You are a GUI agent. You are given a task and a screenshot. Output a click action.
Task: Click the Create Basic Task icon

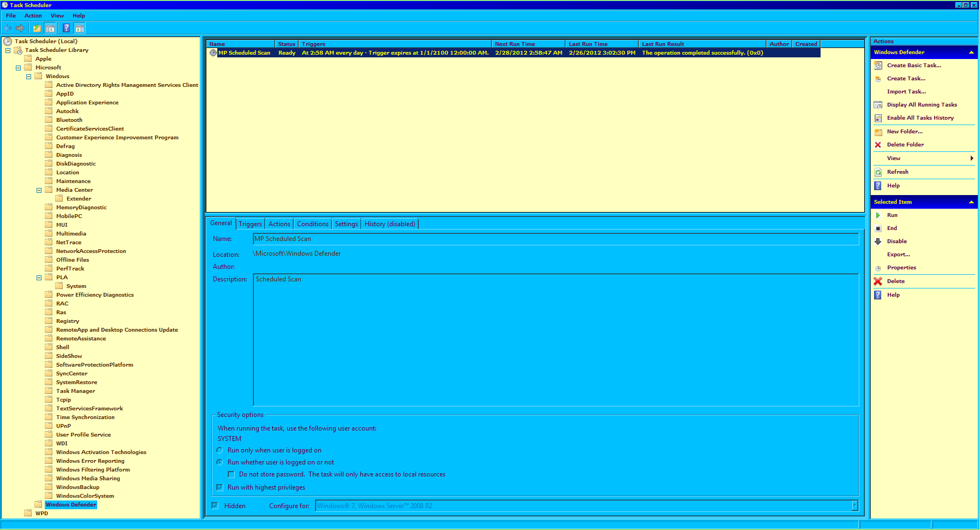[x=878, y=66]
